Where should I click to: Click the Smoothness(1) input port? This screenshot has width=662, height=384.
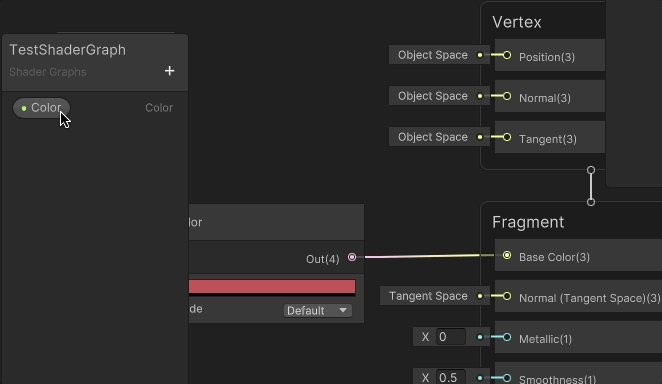pyautogui.click(x=507, y=378)
